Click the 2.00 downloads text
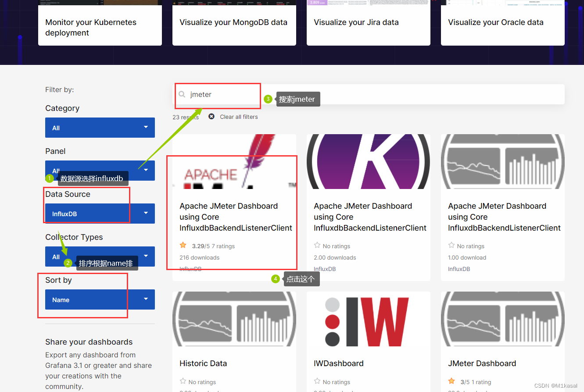 (x=335, y=258)
